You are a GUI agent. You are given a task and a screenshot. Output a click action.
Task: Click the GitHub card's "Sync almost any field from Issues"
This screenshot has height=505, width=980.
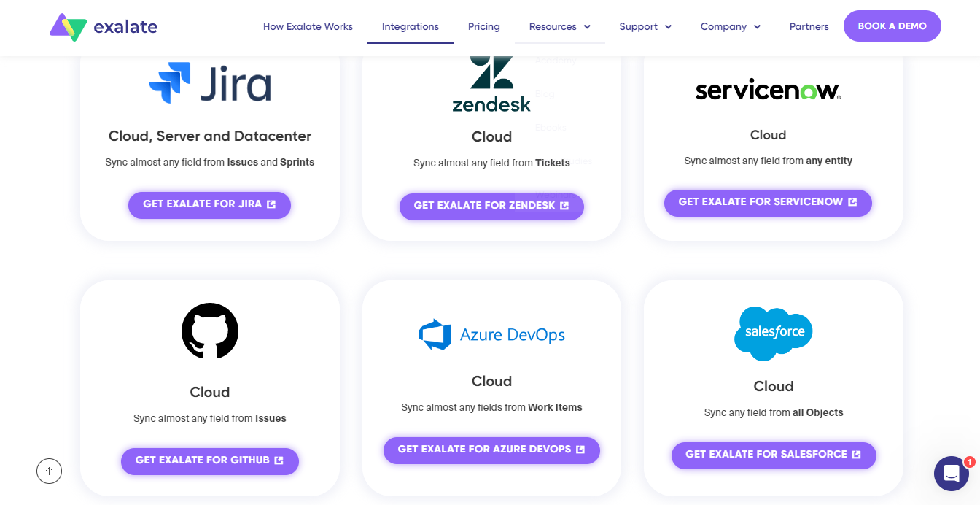[x=210, y=418]
